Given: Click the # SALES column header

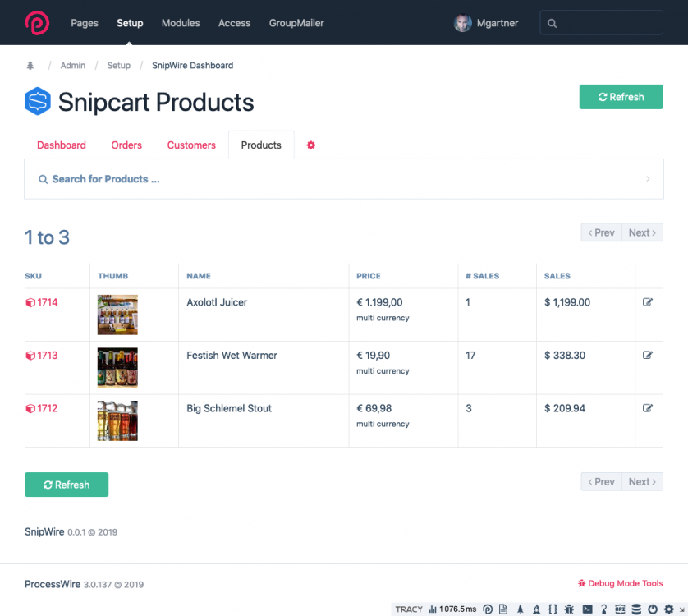Looking at the screenshot, I should click(x=482, y=276).
